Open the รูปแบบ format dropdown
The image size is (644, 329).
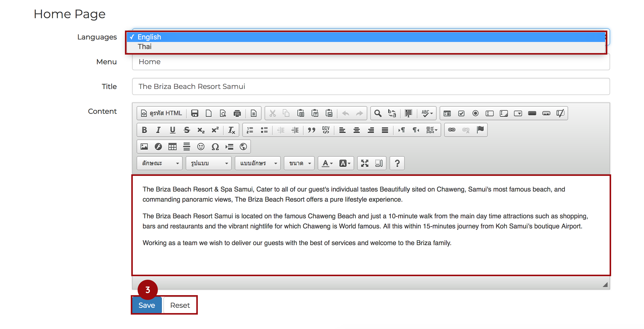[x=209, y=163]
